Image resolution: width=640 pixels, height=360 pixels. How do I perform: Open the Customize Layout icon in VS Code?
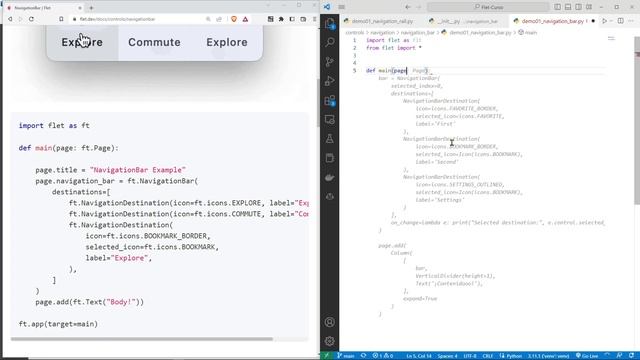coord(589,7)
